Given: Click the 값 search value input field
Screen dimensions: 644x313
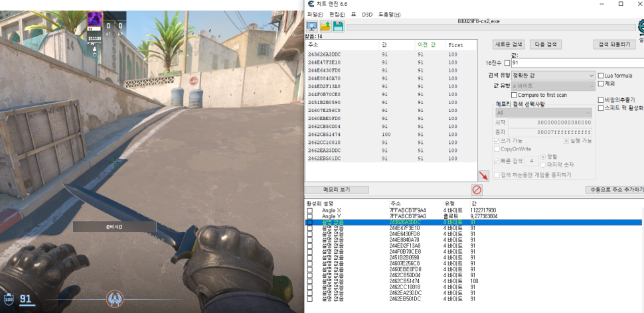Looking at the screenshot, I should pyautogui.click(x=577, y=63).
